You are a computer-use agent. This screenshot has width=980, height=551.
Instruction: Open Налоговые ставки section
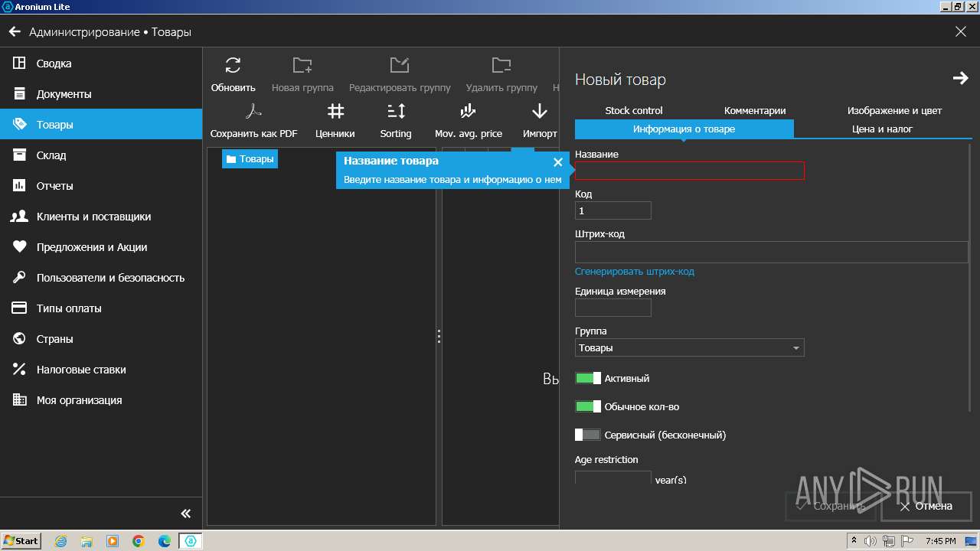tap(101, 370)
